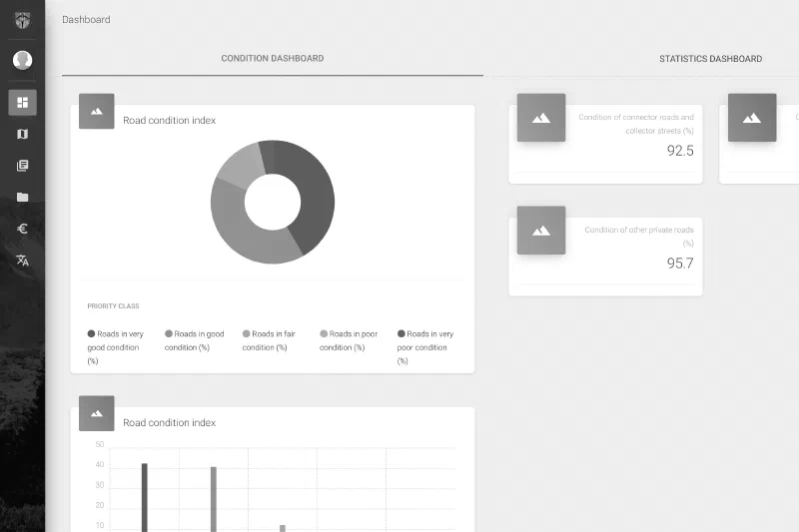This screenshot has width=799, height=532.
Task: Toggle 'Roads in very poor condition' legend
Action: tap(425, 347)
